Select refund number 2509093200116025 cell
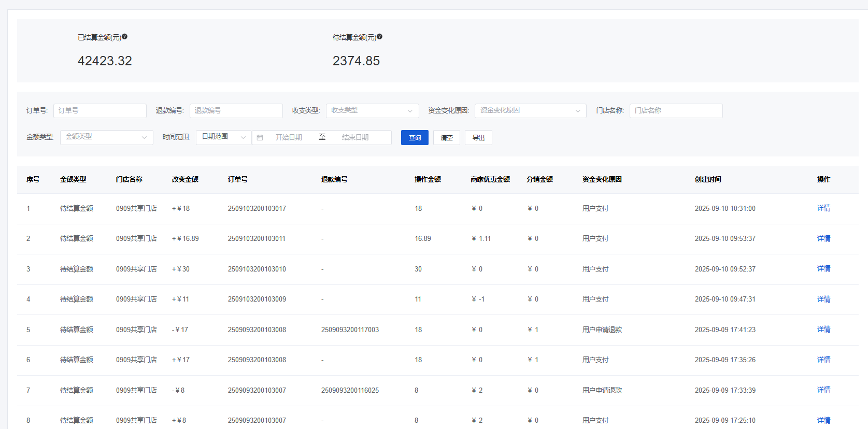Image resolution: width=868 pixels, height=429 pixels. point(350,390)
